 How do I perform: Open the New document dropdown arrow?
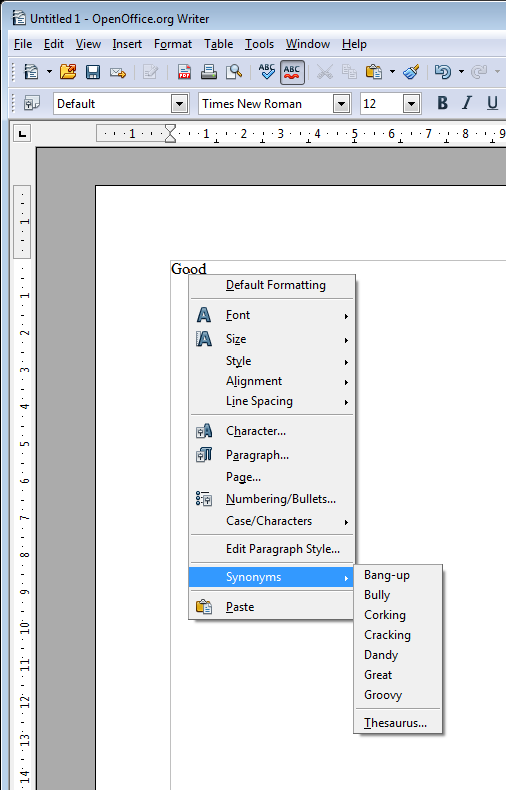[x=49, y=72]
